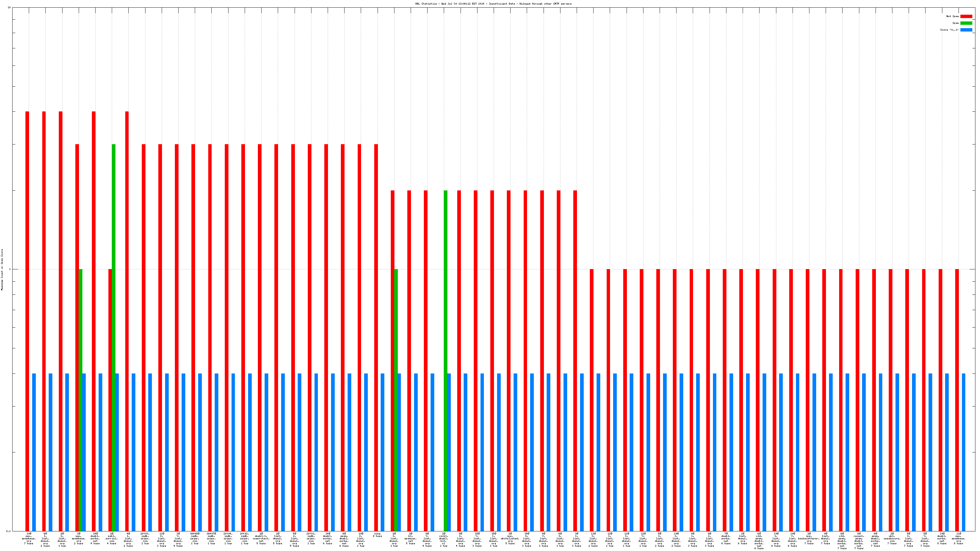980x551 pixels.
Task: Click the RBL Statistics chart title
Action: (x=493, y=4)
